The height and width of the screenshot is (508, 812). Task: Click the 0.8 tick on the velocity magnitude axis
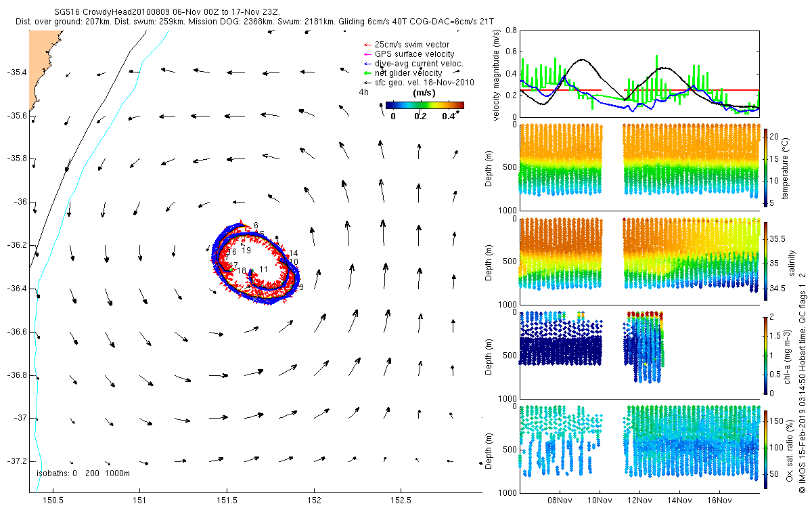pos(511,30)
